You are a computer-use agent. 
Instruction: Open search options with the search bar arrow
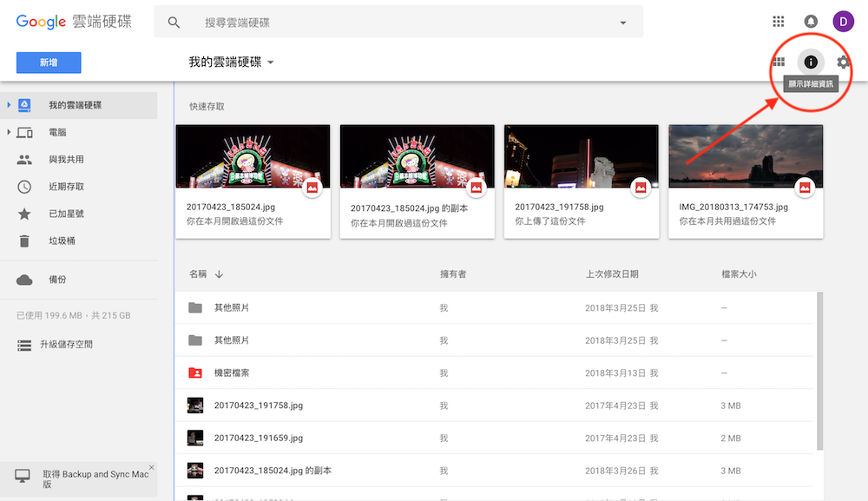point(621,21)
